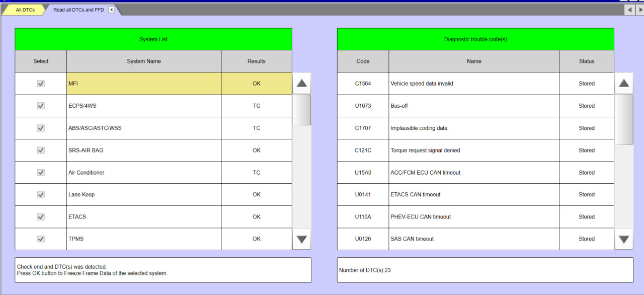Click the tab scroll left arrow
This screenshot has width=644, height=295.
(629, 10)
